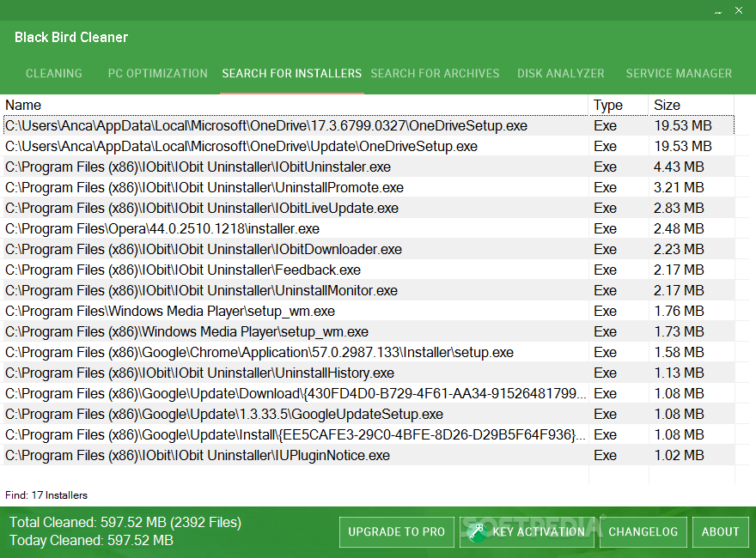Select the OneDrive 17.3.6799.0327 OneDriveSetup.exe row
This screenshot has height=558, width=756.
pyautogui.click(x=369, y=126)
